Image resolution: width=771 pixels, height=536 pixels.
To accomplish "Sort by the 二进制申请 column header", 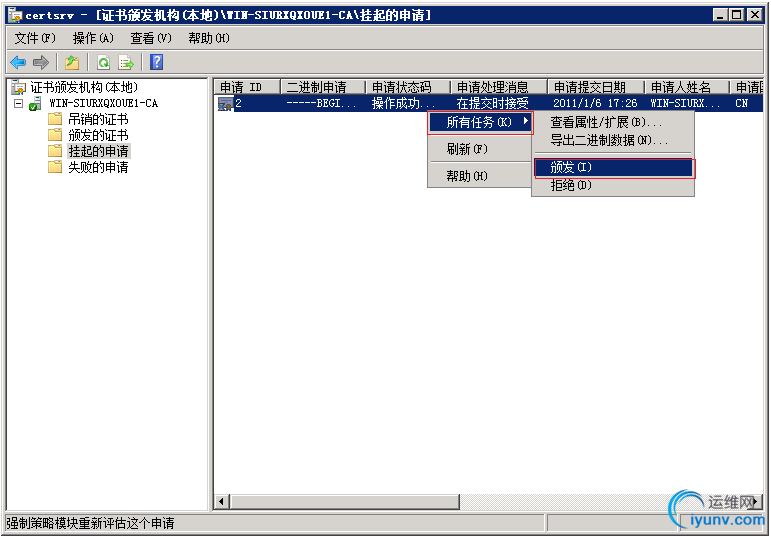I will click(x=323, y=87).
